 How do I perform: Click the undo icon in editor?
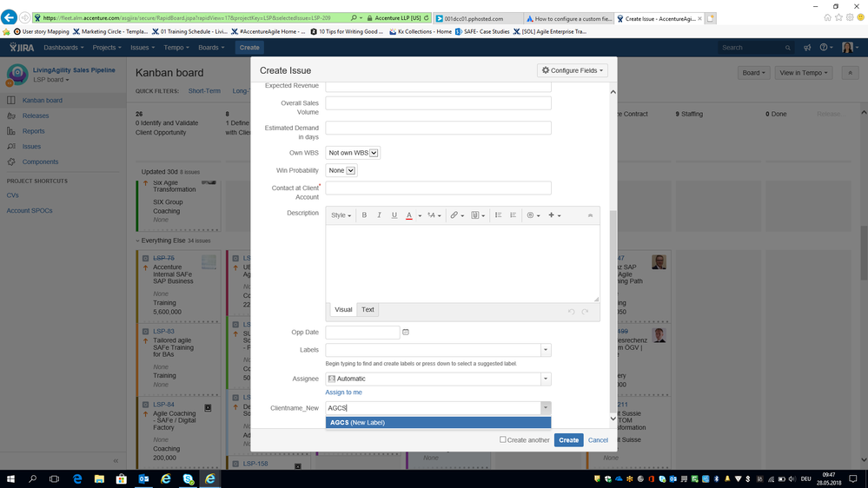click(572, 312)
